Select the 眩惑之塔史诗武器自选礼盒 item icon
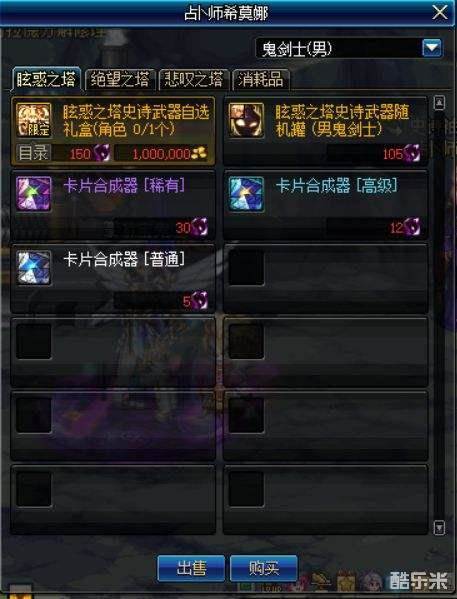 34,120
